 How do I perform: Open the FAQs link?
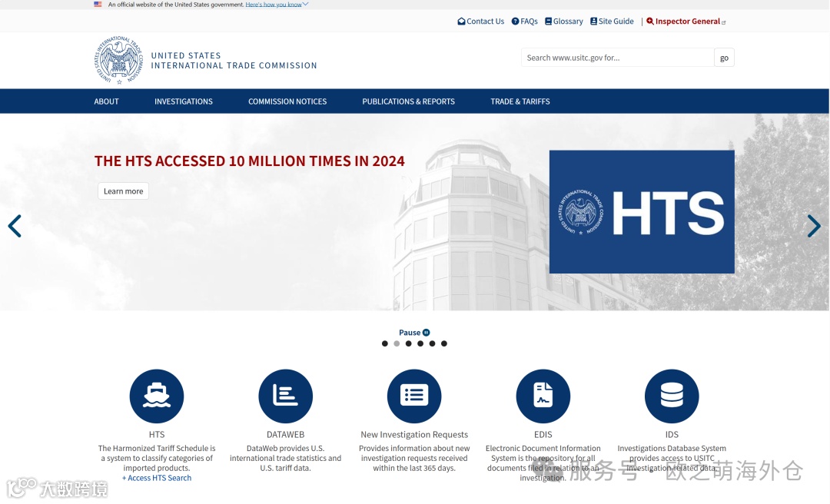click(x=525, y=22)
